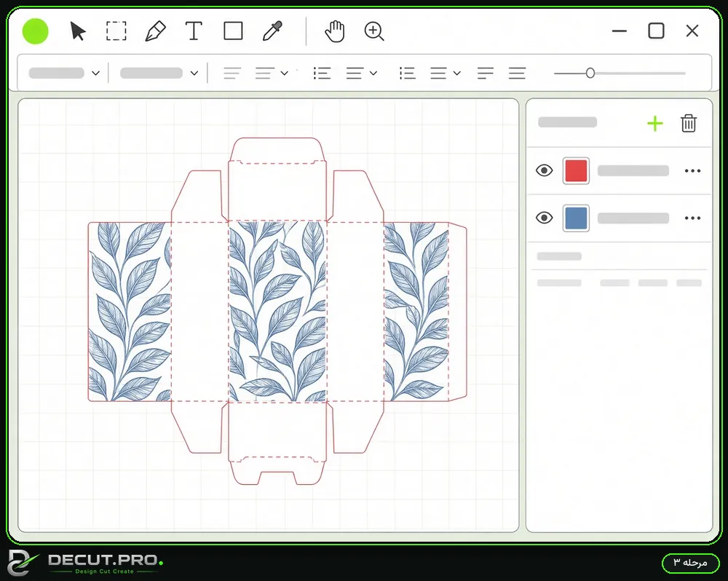728x581 pixels.
Task: Click the slider handle in the formatting bar
Action: pos(590,74)
